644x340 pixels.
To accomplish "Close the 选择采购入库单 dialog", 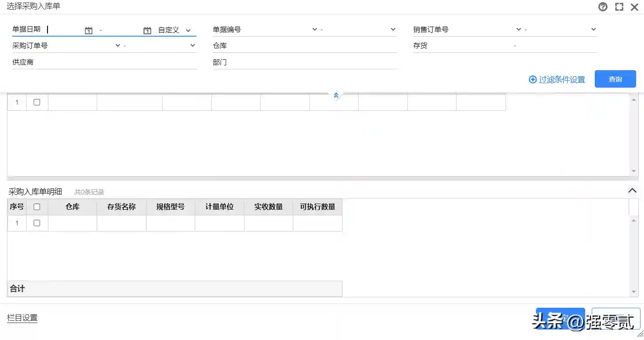I will coord(634,7).
